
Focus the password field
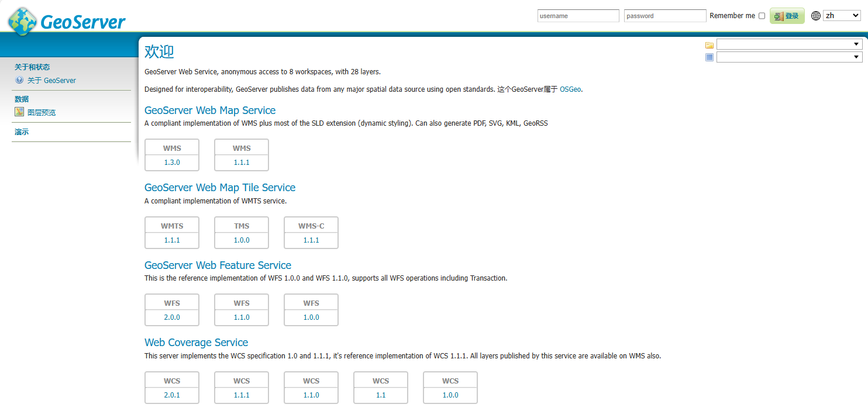(x=665, y=16)
